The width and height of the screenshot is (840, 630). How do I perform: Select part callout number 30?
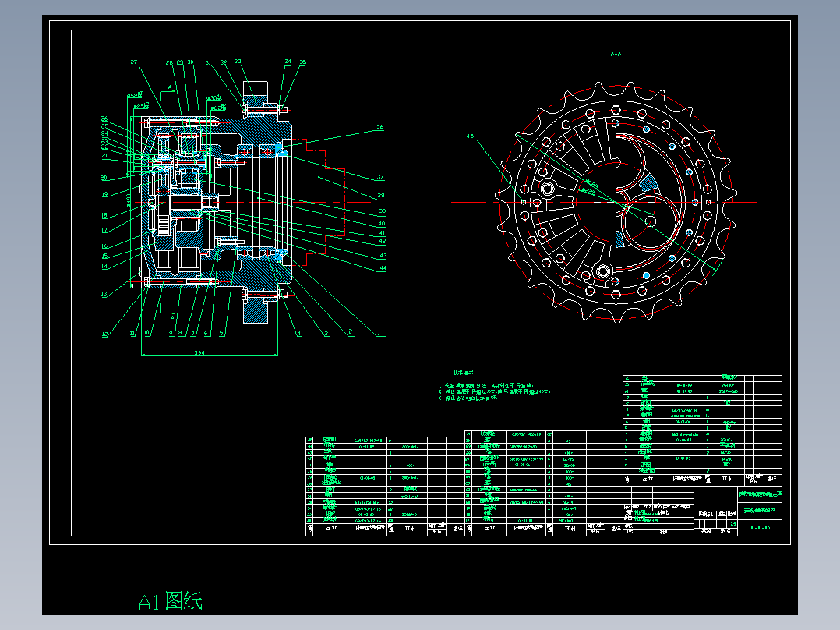point(190,62)
